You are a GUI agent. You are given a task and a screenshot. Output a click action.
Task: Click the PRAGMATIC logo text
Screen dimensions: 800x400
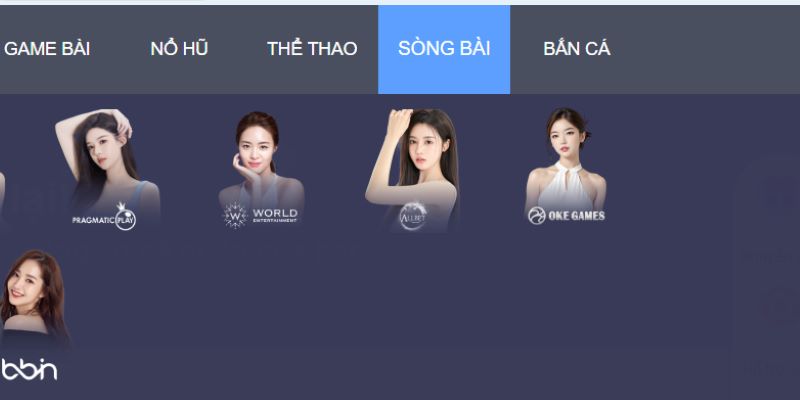[93, 220]
